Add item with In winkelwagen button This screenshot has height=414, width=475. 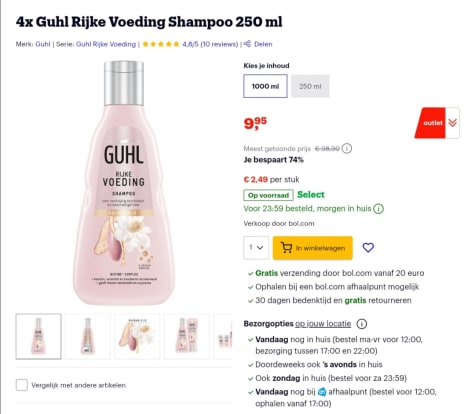click(x=313, y=248)
